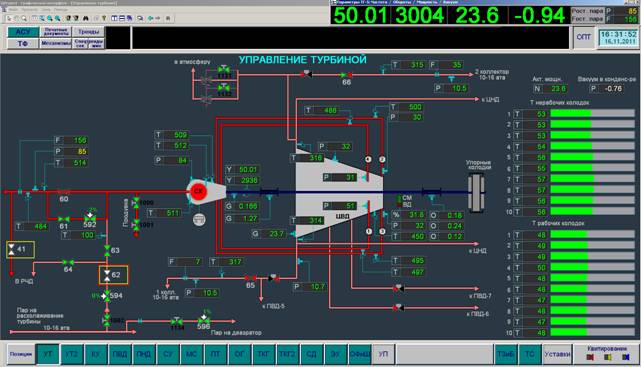Select regulating valve 596 on deaerator steam line

204,319
